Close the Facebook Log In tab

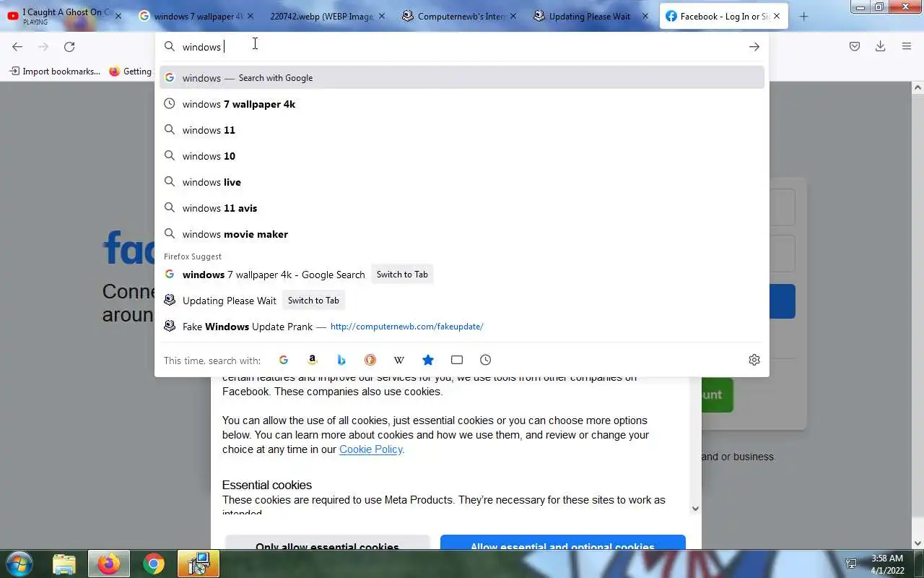point(777,16)
